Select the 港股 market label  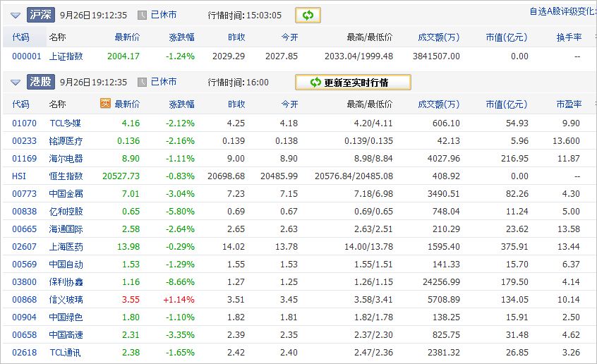41,82
